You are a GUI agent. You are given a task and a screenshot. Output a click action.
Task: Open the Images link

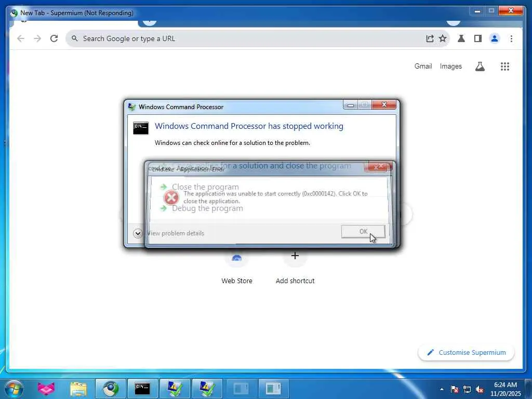click(x=450, y=66)
